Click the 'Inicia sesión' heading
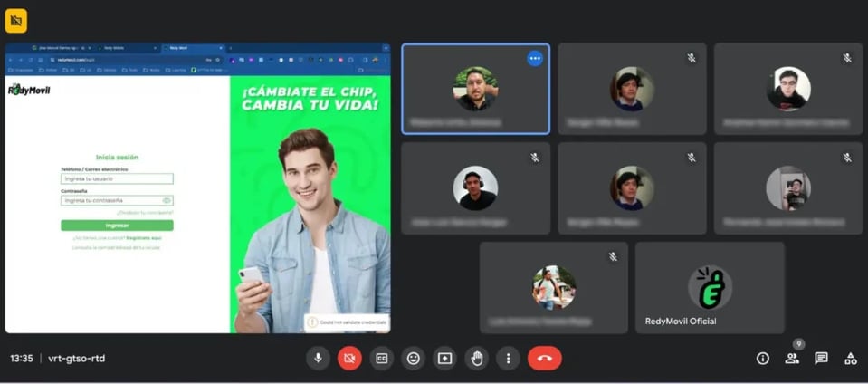This screenshot has height=384, width=868. pos(118,158)
